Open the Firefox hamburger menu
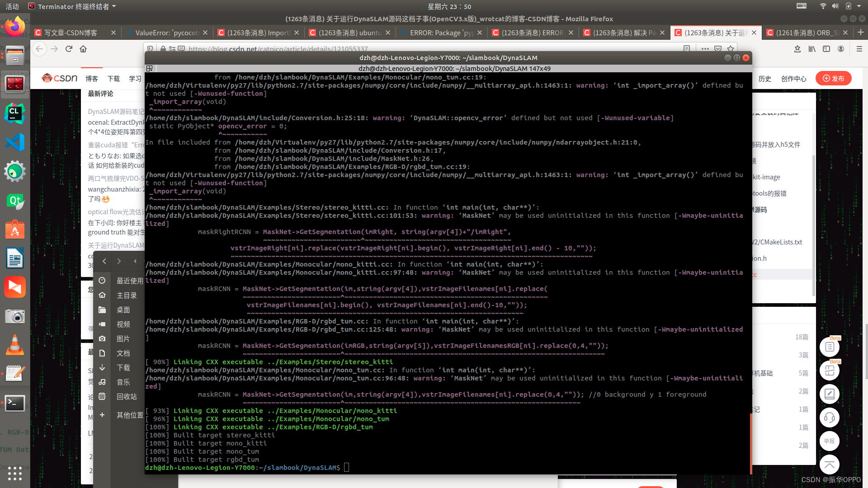The width and height of the screenshot is (868, 488). coord(859,49)
